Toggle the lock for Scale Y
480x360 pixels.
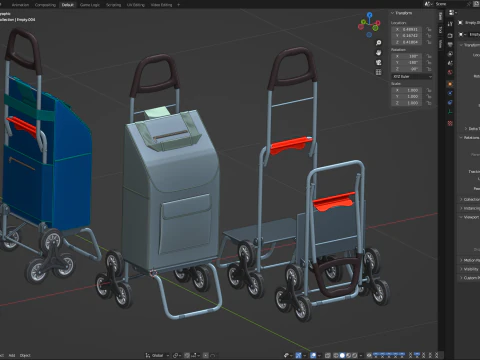click(428, 96)
